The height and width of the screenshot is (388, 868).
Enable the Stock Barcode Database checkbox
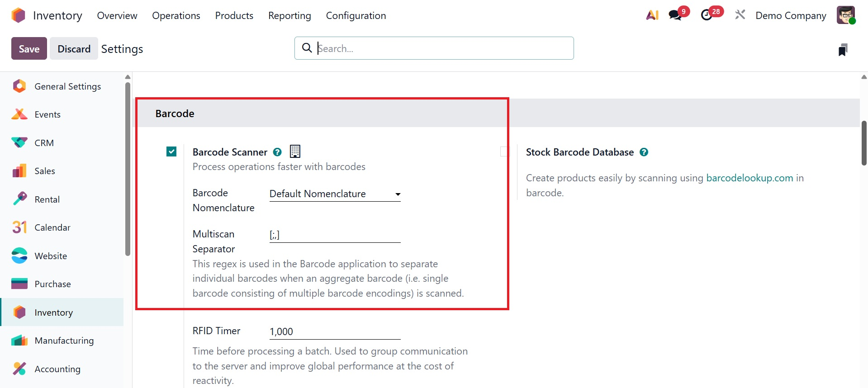tap(505, 151)
